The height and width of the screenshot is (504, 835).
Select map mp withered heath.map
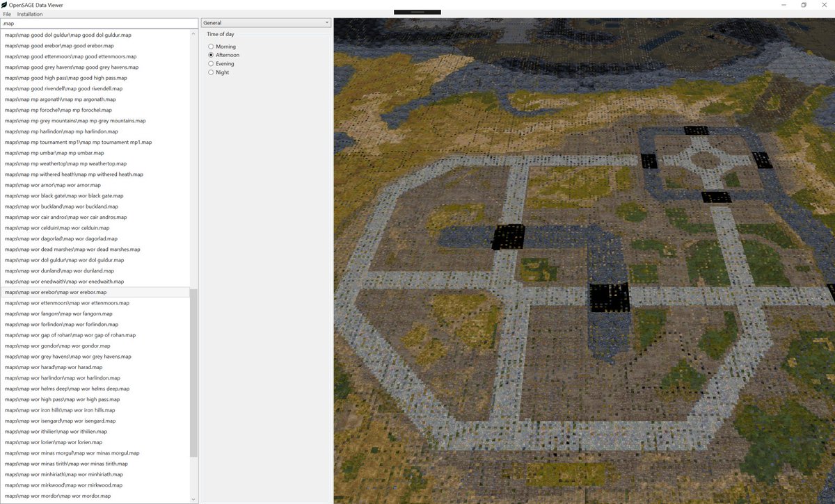pos(95,174)
